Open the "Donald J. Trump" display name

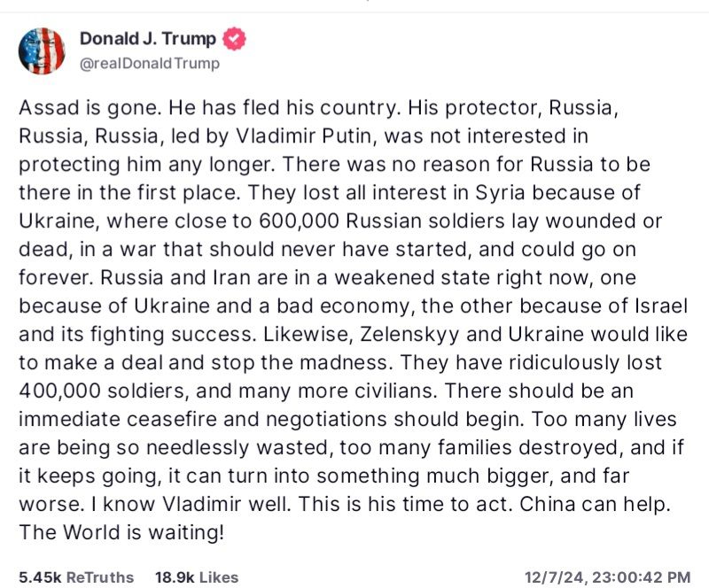pos(148,39)
